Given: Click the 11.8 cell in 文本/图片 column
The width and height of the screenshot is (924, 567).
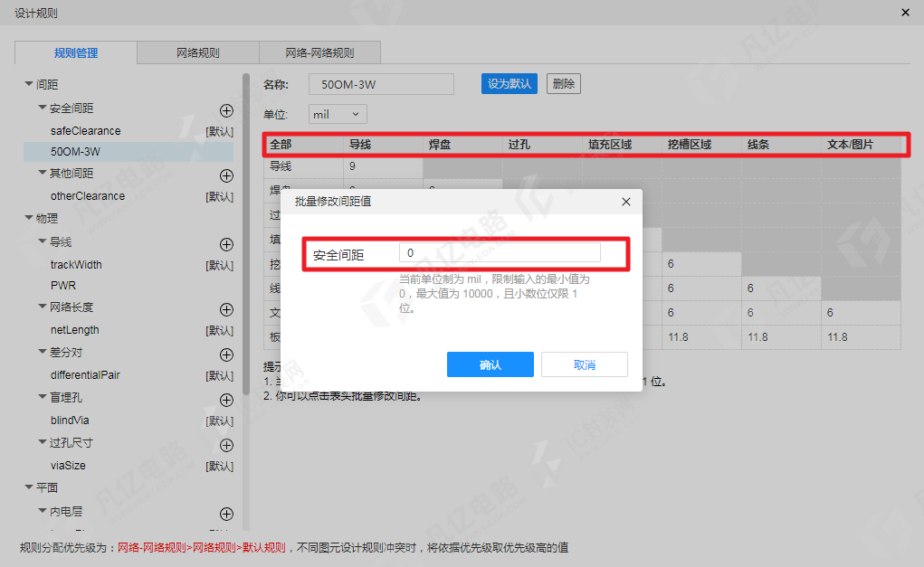Looking at the screenshot, I should tap(861, 336).
